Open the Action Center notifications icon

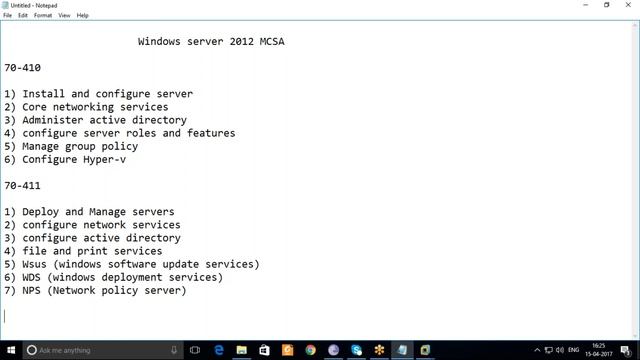(625, 350)
